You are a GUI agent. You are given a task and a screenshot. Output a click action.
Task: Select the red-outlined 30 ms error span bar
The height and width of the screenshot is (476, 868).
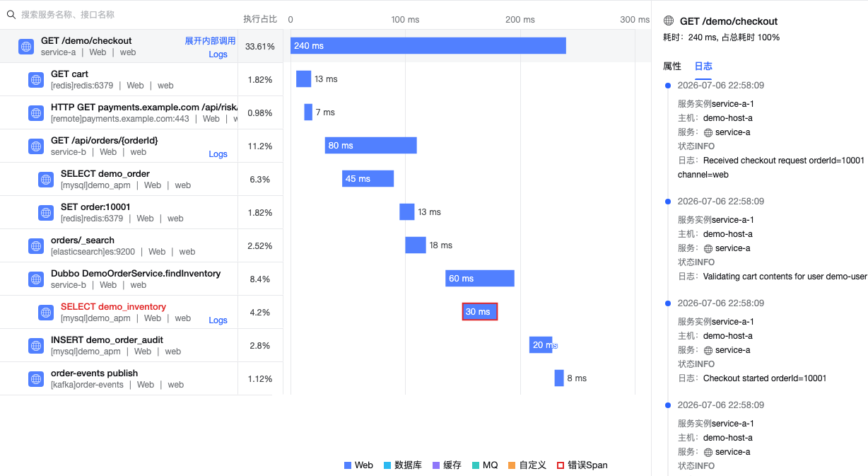click(480, 312)
